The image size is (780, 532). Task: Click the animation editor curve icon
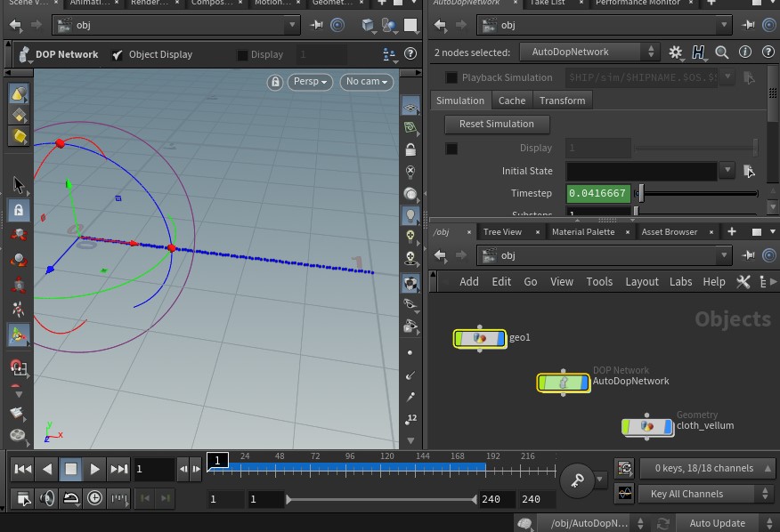click(625, 493)
